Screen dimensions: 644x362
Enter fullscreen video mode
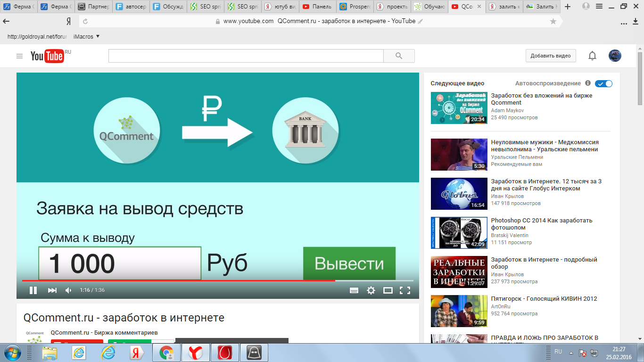pos(405,290)
